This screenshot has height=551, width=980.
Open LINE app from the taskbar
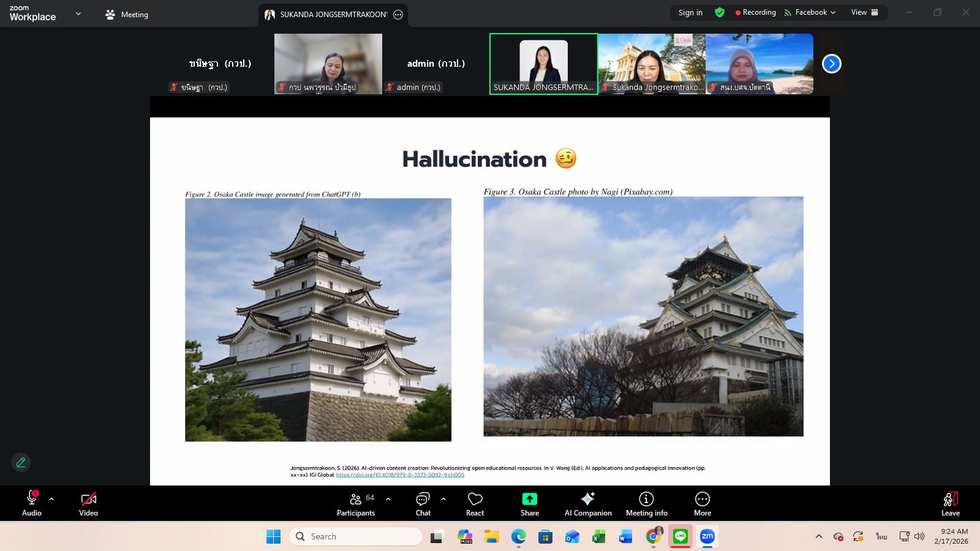coord(680,536)
